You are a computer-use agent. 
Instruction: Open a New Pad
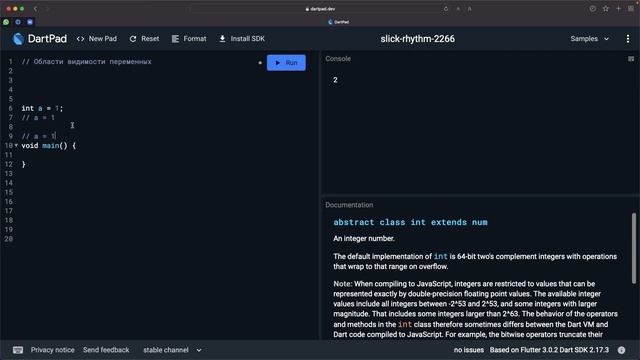tap(97, 39)
